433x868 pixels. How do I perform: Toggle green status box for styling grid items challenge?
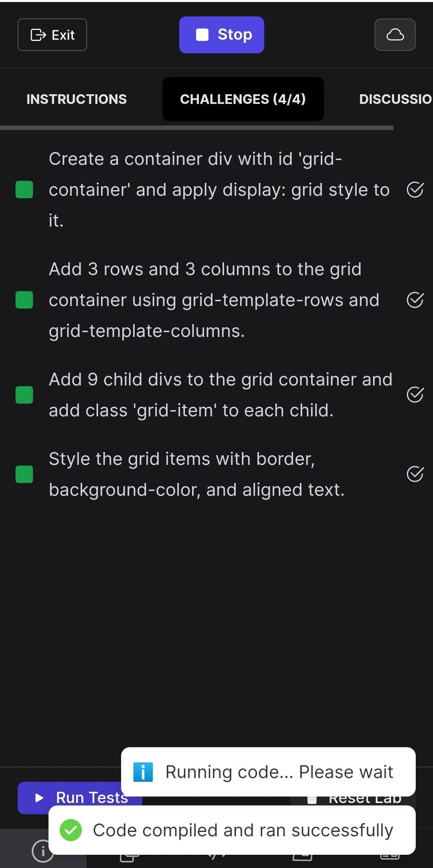(x=24, y=475)
